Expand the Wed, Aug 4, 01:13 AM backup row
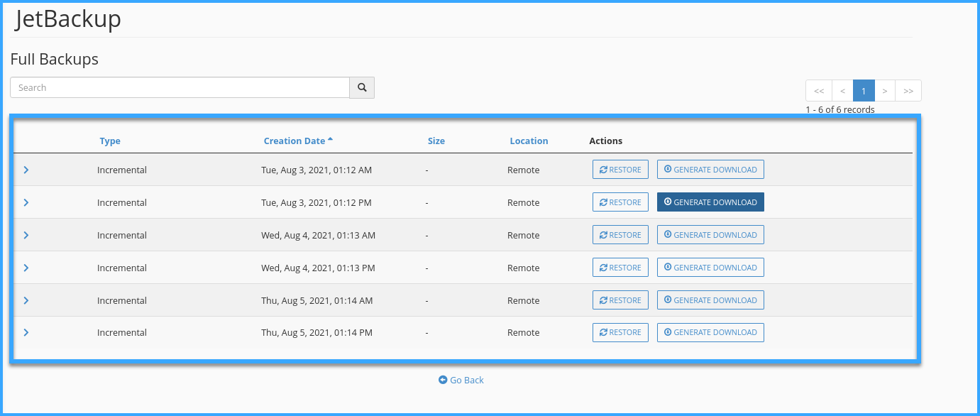980x416 pixels. point(26,236)
